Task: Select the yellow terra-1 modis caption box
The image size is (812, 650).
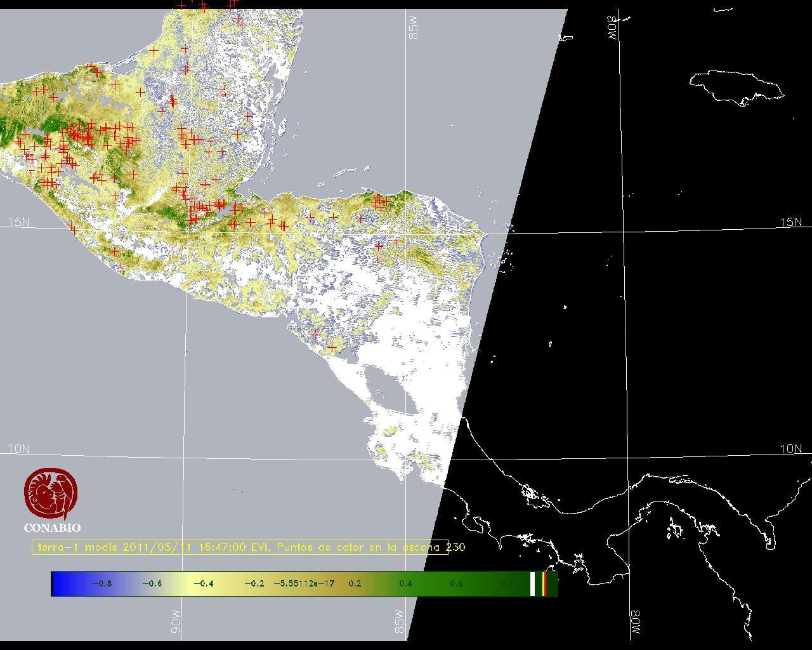Action: click(240, 547)
